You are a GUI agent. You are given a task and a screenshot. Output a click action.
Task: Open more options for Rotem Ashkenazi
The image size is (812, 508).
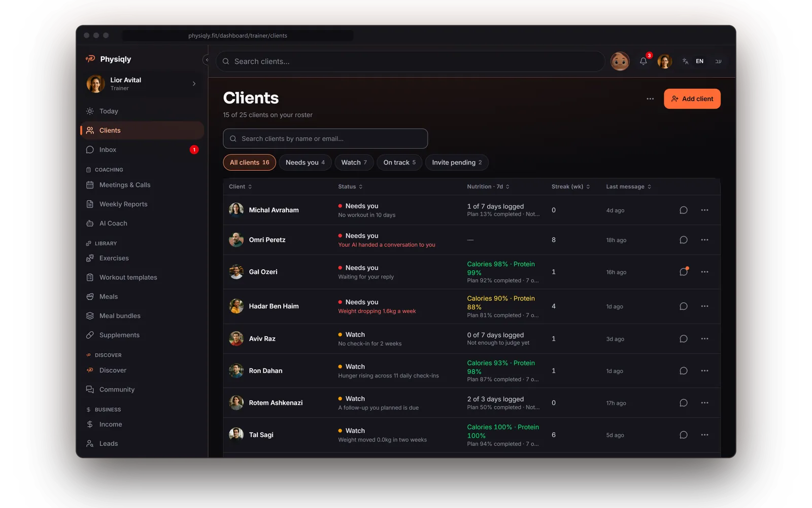[704, 403]
